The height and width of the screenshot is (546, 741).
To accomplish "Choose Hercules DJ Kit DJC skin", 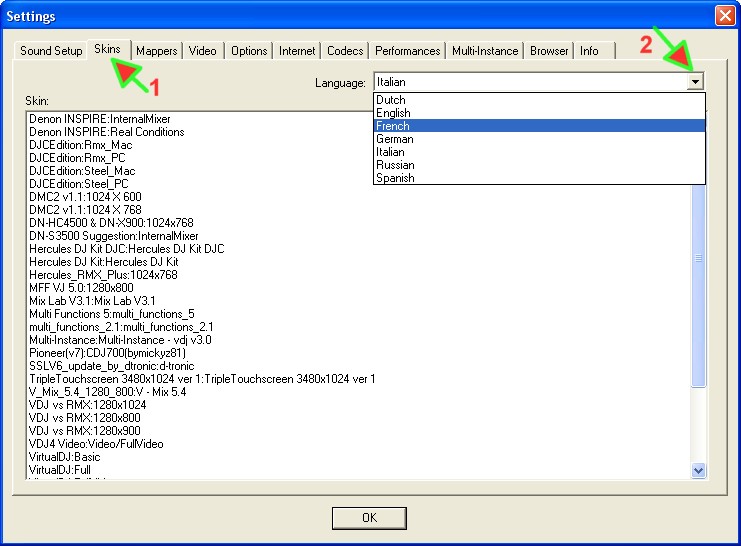I will [127, 249].
